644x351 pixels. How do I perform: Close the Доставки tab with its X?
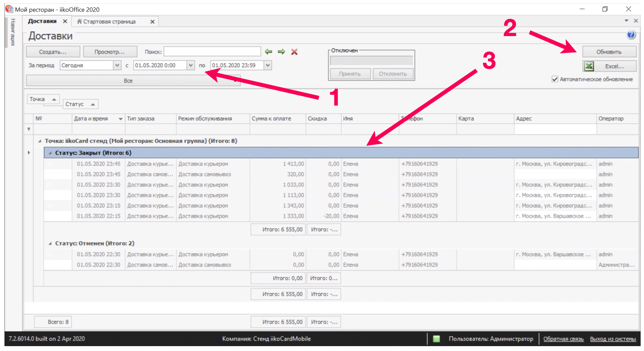[x=65, y=21]
